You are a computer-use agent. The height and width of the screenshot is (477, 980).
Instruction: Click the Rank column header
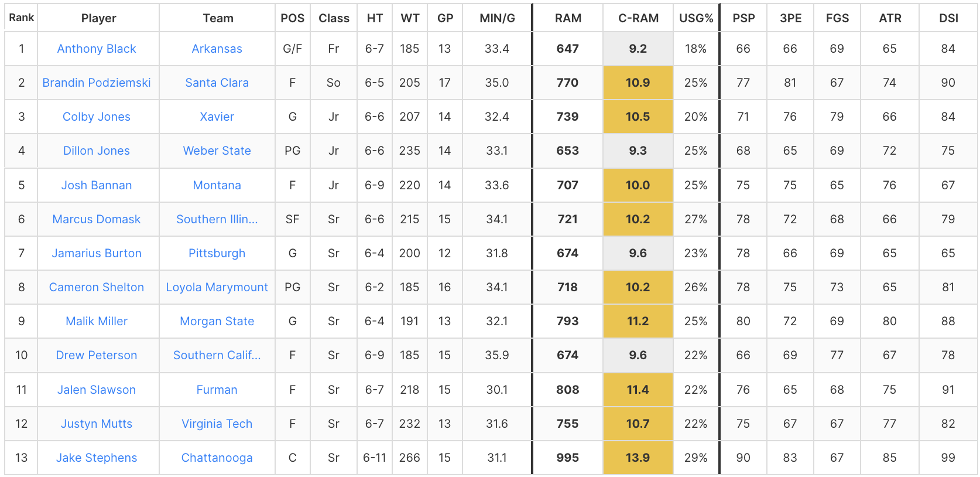[x=21, y=18]
